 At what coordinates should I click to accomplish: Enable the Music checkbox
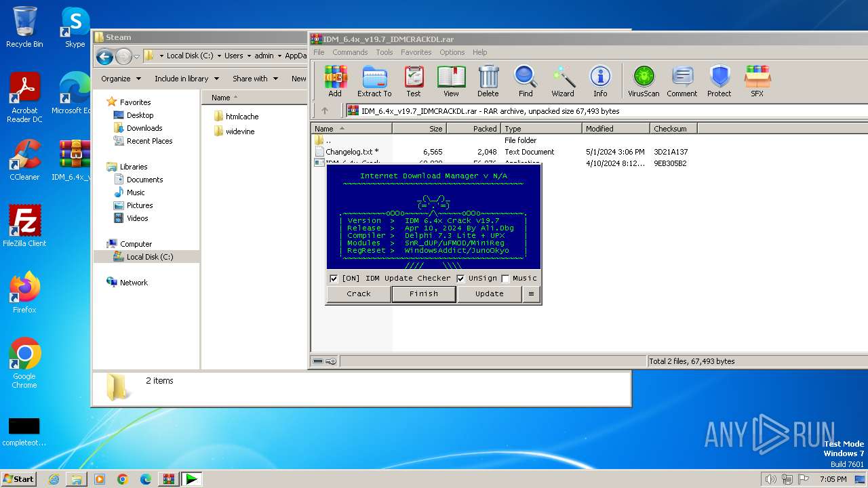(505, 279)
